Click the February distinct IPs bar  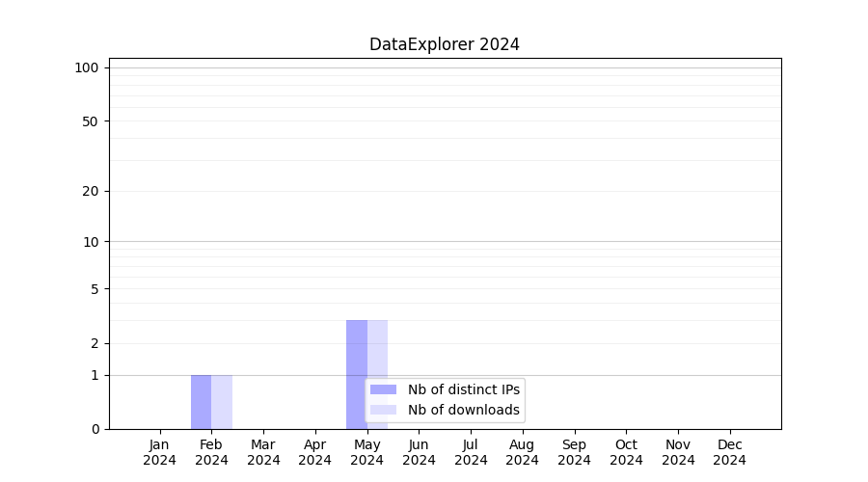(x=201, y=402)
